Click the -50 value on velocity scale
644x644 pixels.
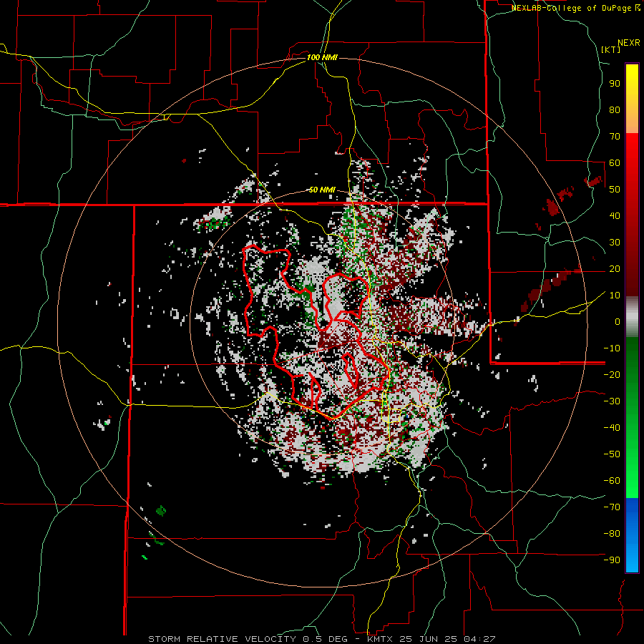click(612, 454)
